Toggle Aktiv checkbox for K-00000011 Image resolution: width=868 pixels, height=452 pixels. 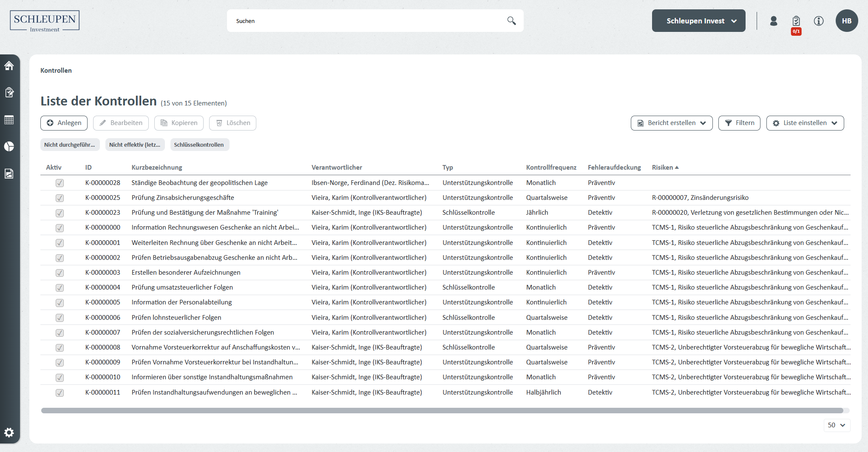(60, 392)
